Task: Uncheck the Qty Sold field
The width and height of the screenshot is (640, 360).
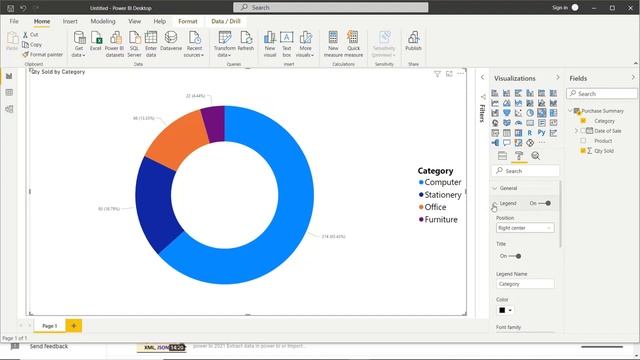Action: click(583, 151)
